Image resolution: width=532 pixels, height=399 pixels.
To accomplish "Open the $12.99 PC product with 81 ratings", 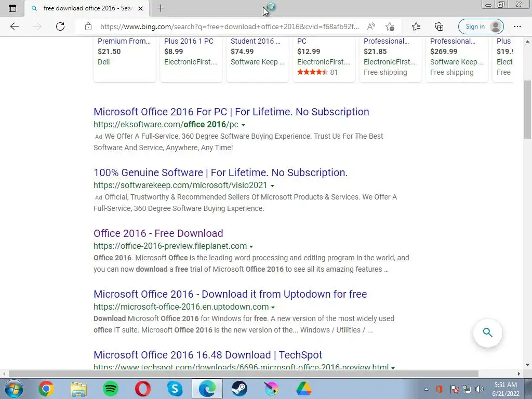I will (324, 59).
